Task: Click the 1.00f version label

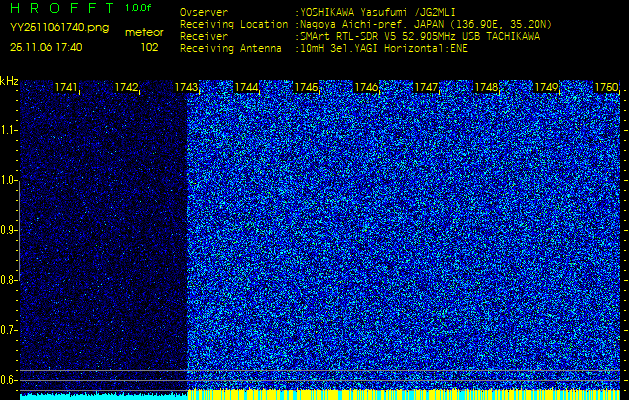Action: click(138, 8)
